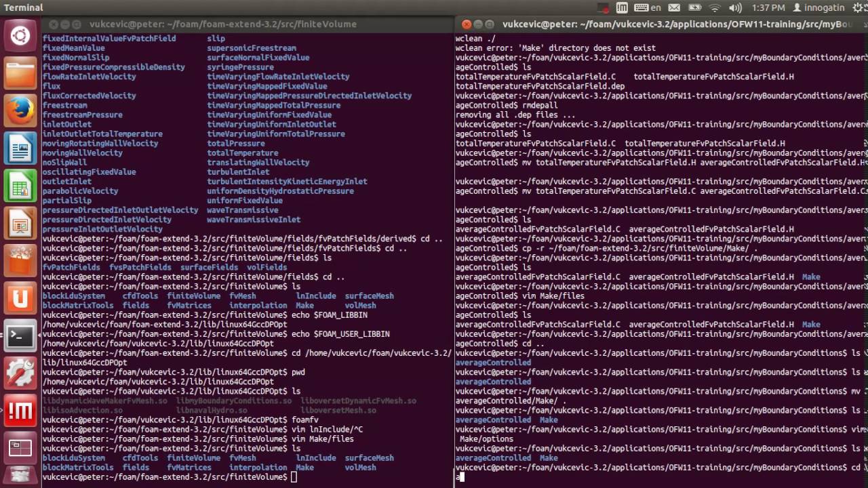The width and height of the screenshot is (868, 488).
Task: Open the !m indicator in top panel
Action: 622,8
